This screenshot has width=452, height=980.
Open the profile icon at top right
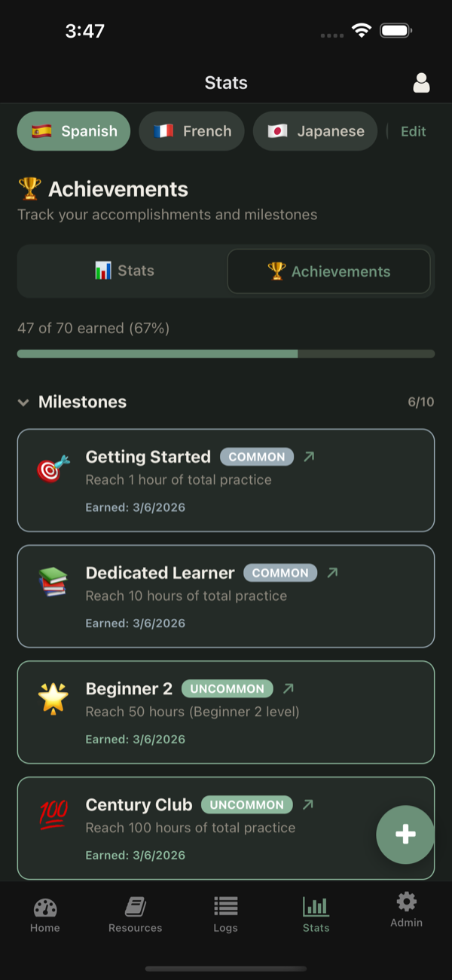coord(421,83)
